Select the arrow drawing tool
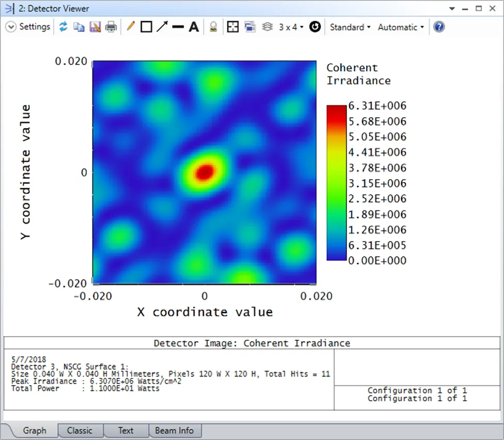 click(162, 27)
